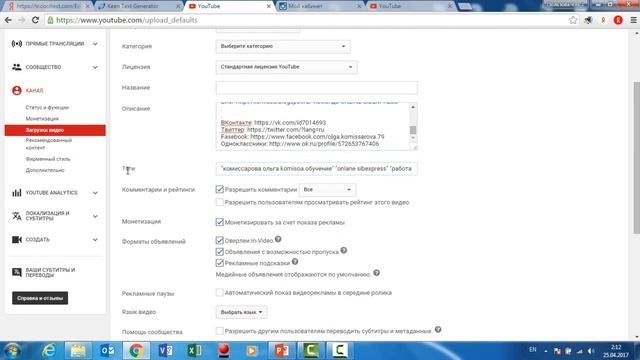Screen dimensions: 640x360
Task: Select the Advanced sidebar item
Action: tap(45, 170)
